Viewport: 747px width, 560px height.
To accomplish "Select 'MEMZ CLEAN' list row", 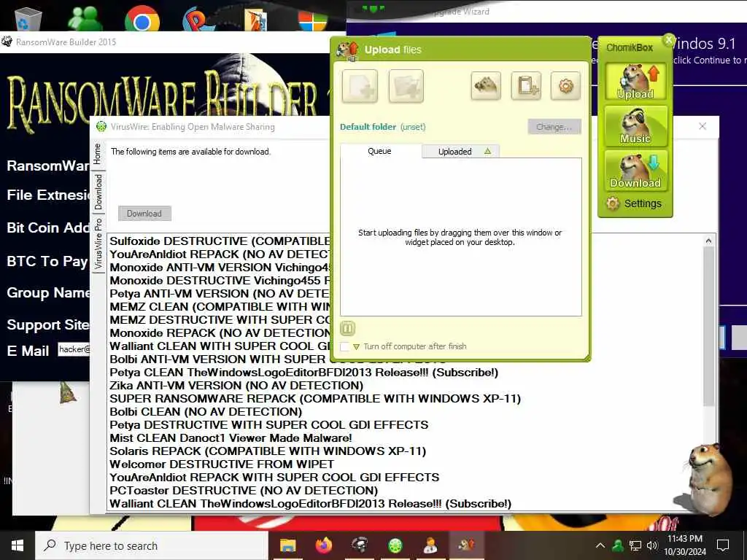I will coord(220,307).
